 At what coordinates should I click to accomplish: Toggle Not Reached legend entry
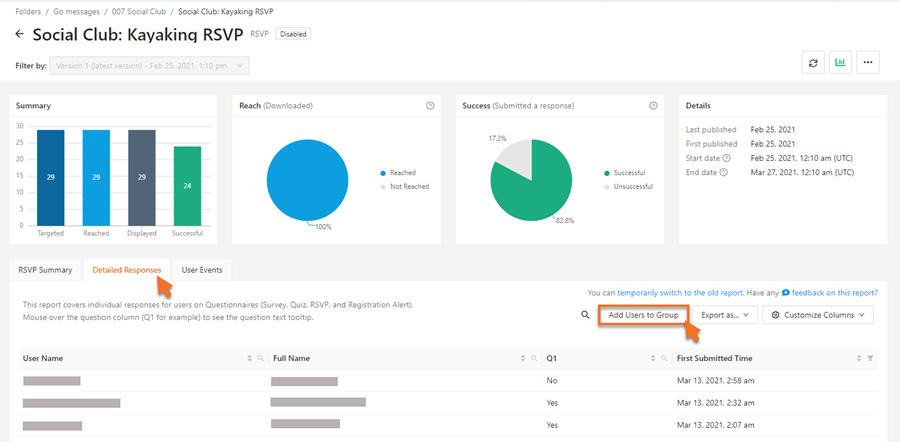[404, 187]
